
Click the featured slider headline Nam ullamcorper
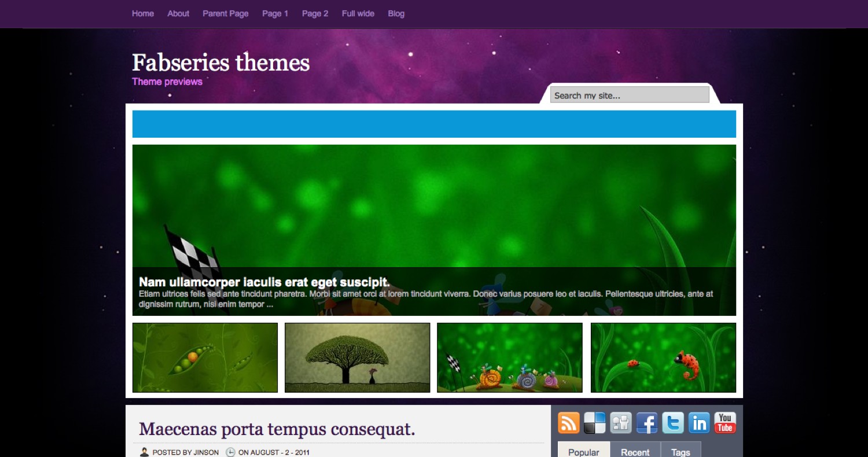(264, 282)
